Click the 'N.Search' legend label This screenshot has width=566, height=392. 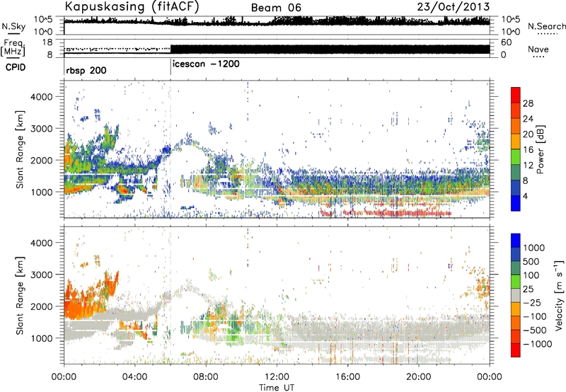point(547,26)
